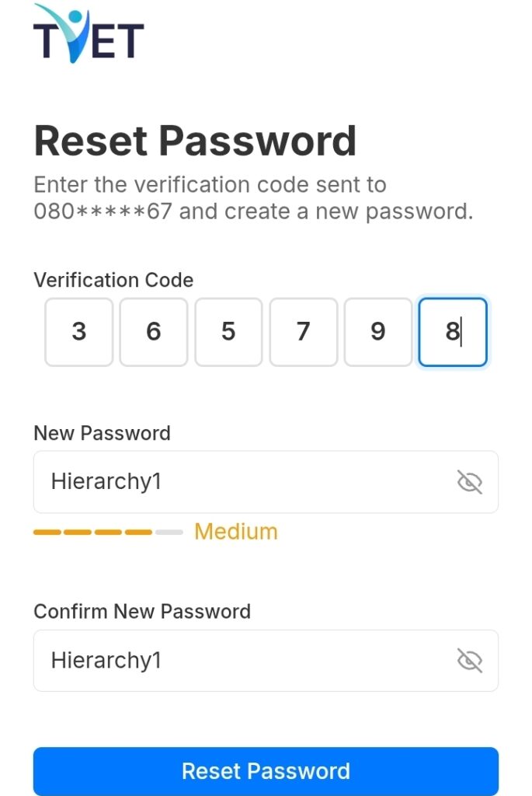Viewport: 532px width, 796px height.
Task: Focus the Confirm New Password input field
Action: [241, 661]
